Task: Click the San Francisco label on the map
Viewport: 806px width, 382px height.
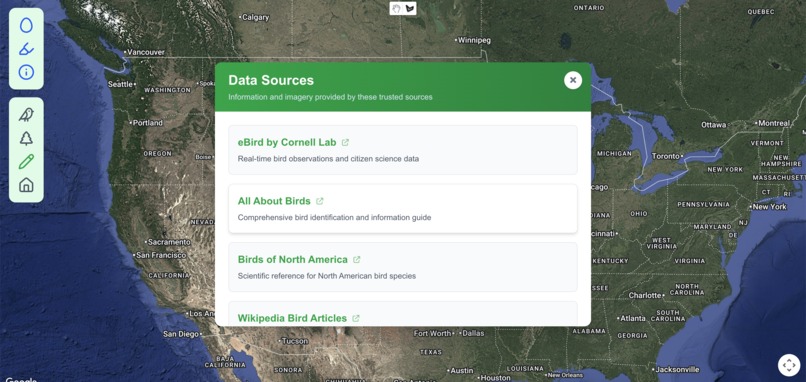Action: pos(160,255)
